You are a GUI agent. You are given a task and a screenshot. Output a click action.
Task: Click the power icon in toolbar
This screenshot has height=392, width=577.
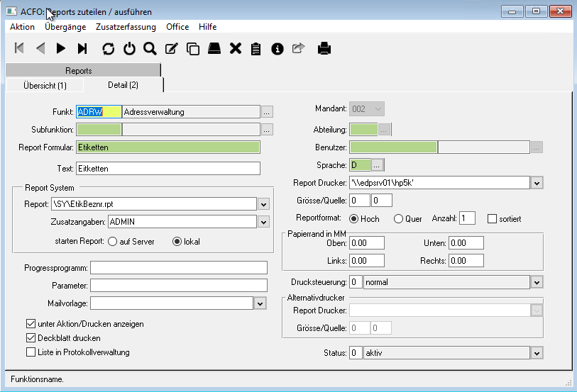point(129,48)
